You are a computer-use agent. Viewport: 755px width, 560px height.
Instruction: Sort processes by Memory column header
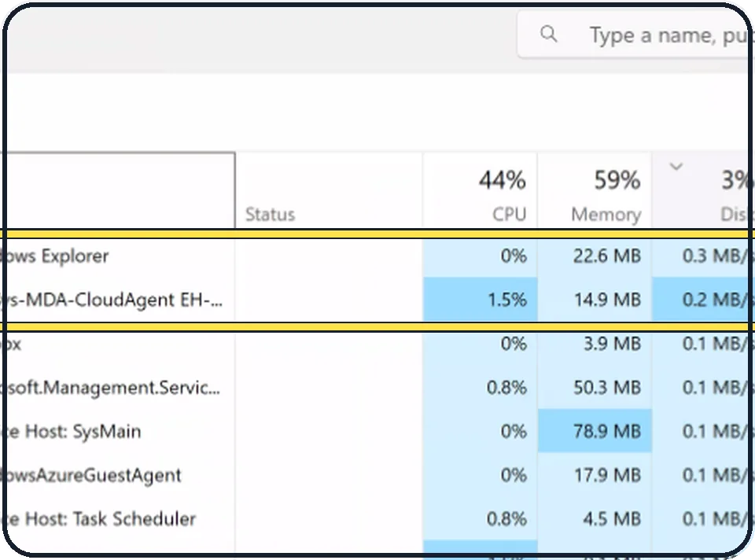595,190
